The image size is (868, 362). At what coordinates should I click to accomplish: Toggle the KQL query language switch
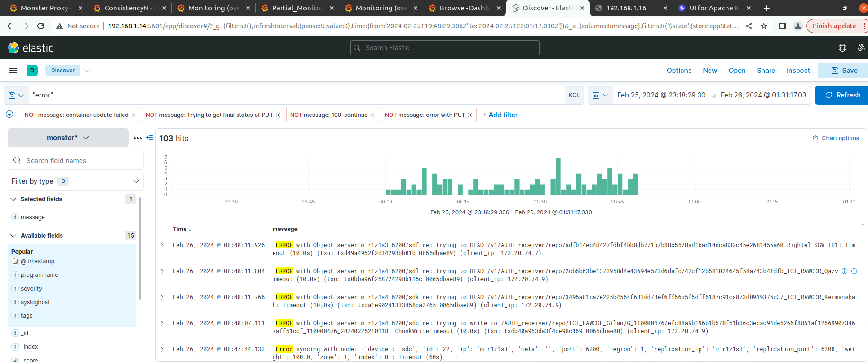coord(574,95)
